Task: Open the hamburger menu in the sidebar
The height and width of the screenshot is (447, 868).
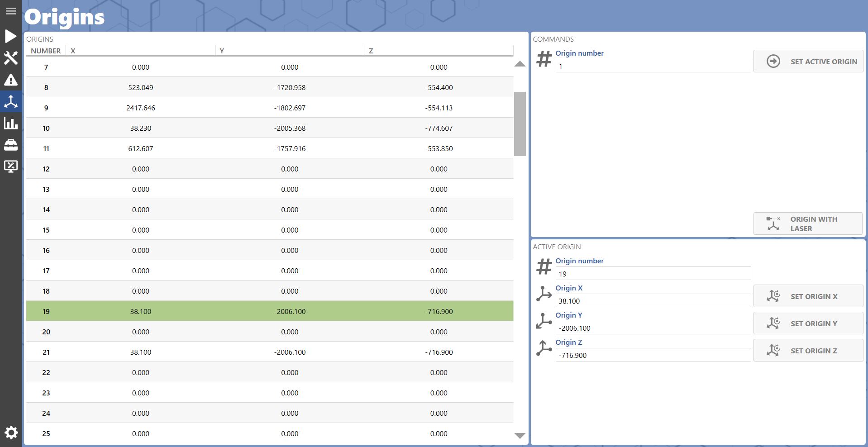Action: pyautogui.click(x=11, y=11)
